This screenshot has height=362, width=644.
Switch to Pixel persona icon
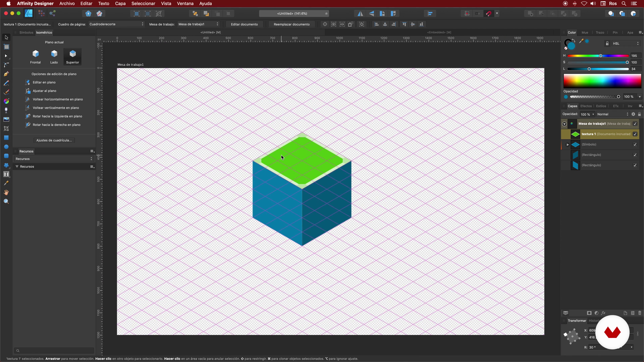coord(41,13)
